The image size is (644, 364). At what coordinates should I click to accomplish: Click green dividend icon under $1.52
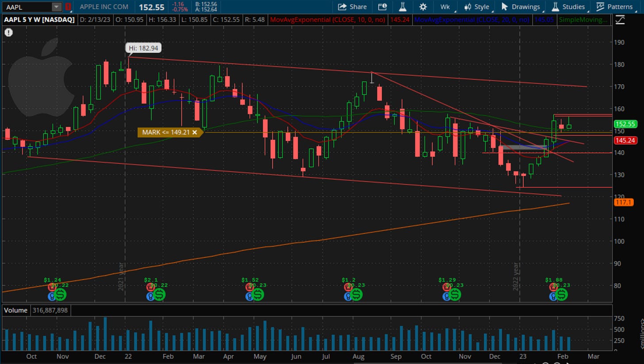(x=258, y=294)
